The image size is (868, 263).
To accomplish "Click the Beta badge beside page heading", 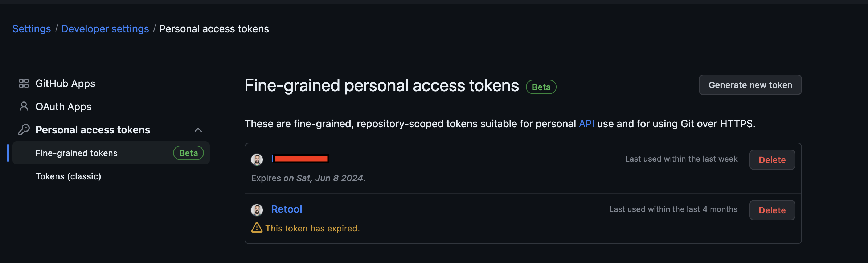I will pyautogui.click(x=541, y=87).
